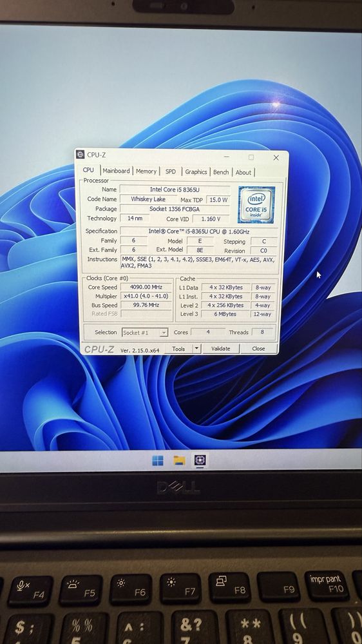Screen dimensions: 362x644
Task: Click the Revision value 'C0'
Action: [263, 251]
